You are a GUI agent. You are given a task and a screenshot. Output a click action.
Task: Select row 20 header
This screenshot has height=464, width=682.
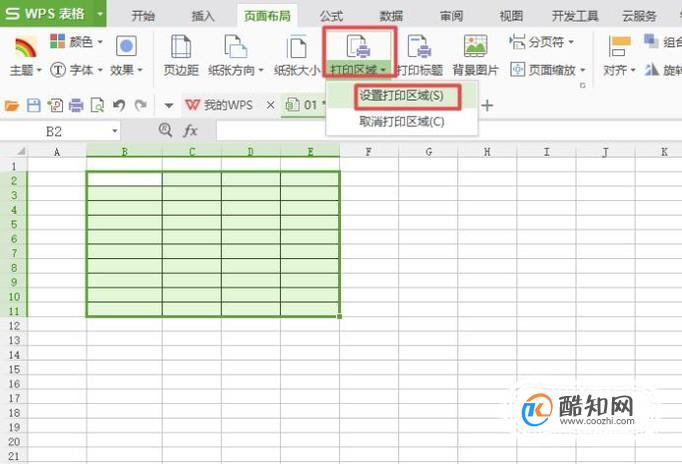tap(14, 442)
